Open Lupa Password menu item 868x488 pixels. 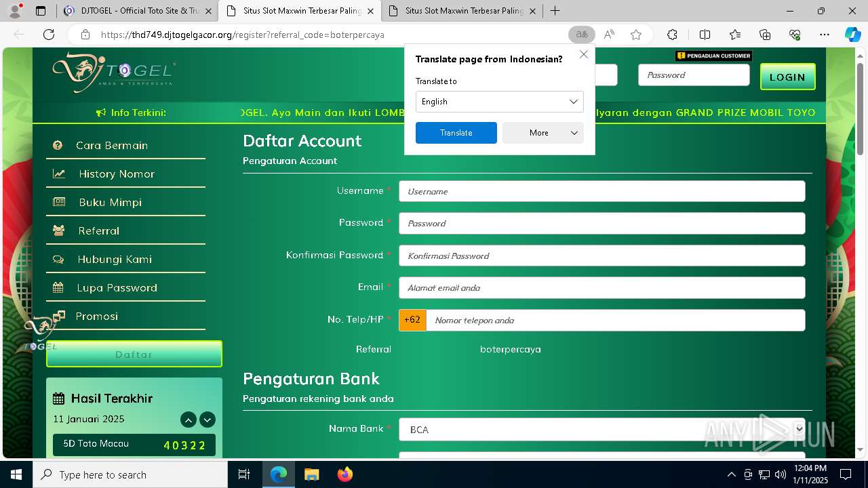[125, 287]
